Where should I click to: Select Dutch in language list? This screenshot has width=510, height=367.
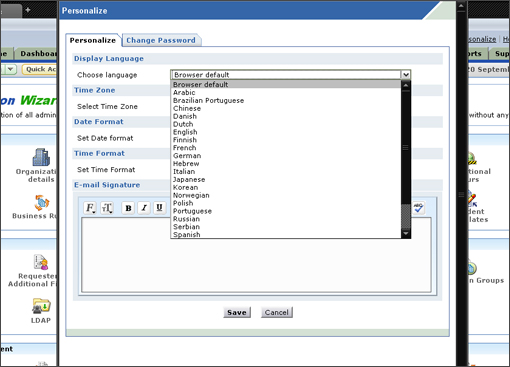tap(286, 124)
